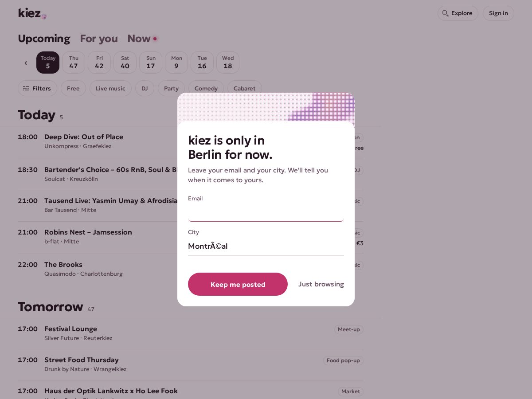Click the Email input field

click(266, 213)
